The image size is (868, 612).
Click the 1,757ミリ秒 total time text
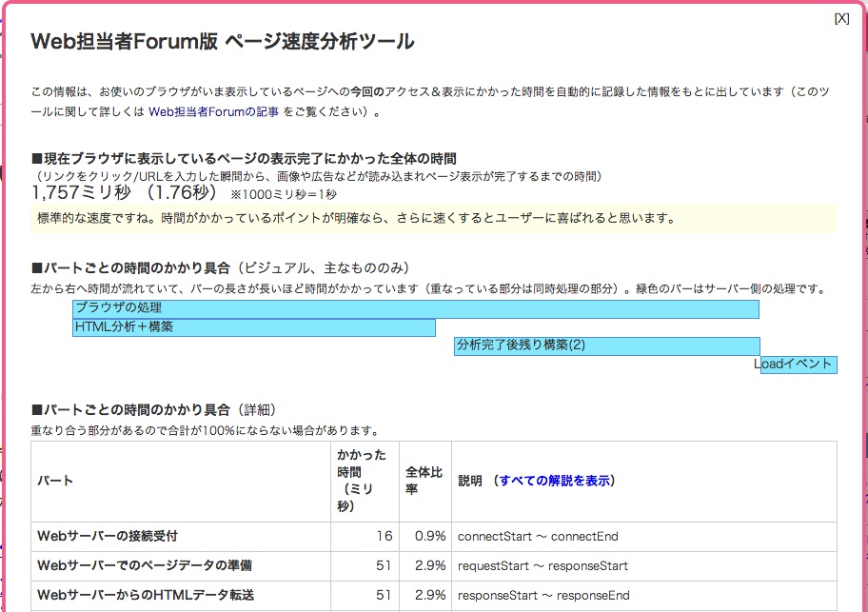(x=83, y=192)
